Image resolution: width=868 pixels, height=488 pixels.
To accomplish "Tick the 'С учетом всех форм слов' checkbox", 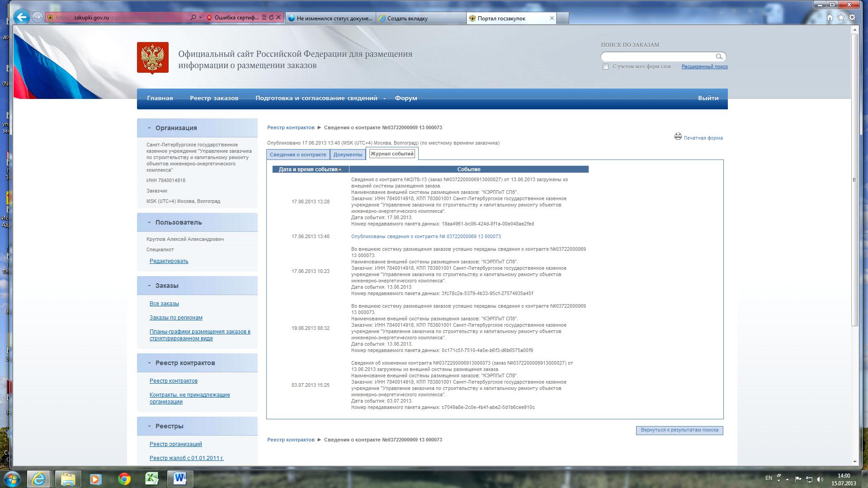I will (x=605, y=66).
